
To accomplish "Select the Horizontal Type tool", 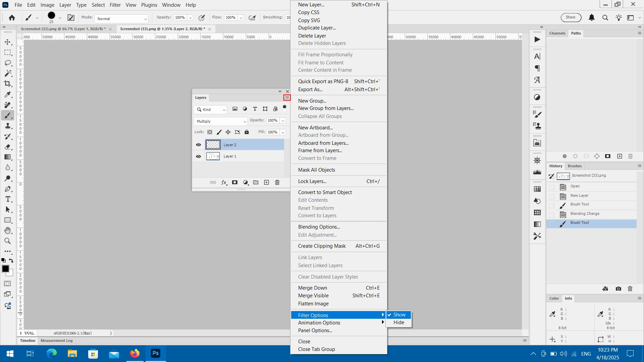I will 8,199.
